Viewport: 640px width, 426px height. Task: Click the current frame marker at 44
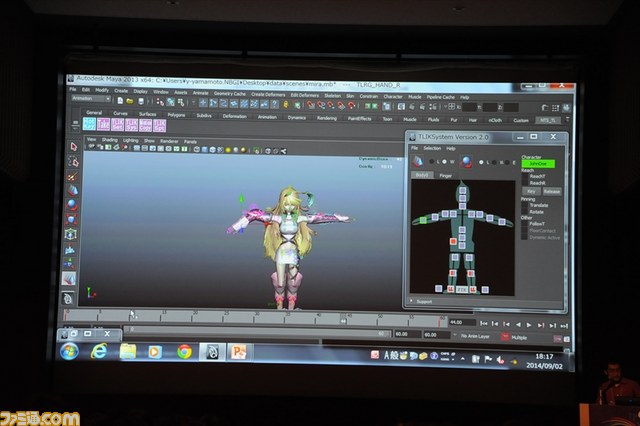tap(343, 318)
